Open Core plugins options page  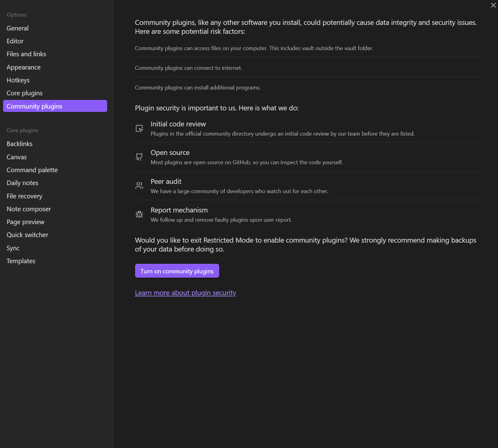point(25,93)
